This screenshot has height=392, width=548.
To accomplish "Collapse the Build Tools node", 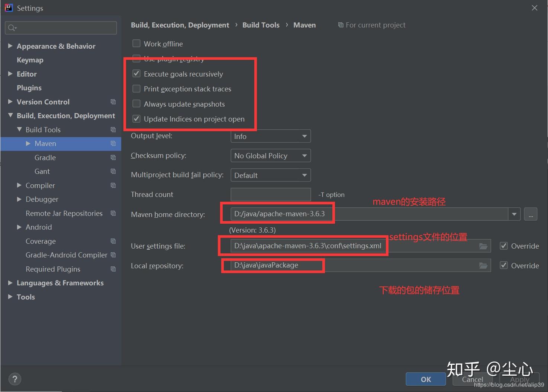I will (x=19, y=130).
